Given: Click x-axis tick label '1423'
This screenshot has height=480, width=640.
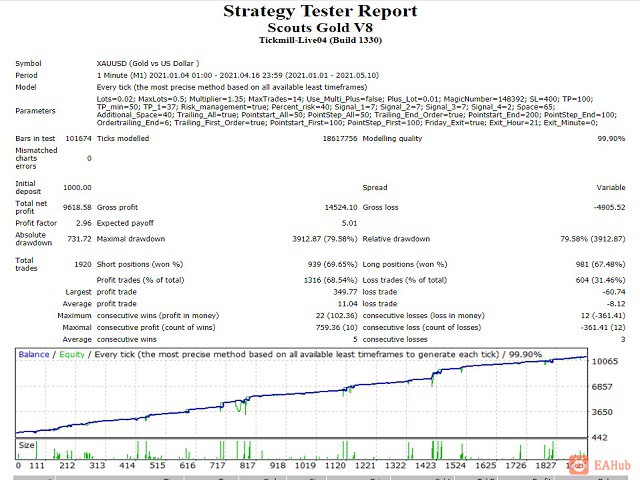Looking at the screenshot, I should 425,465.
